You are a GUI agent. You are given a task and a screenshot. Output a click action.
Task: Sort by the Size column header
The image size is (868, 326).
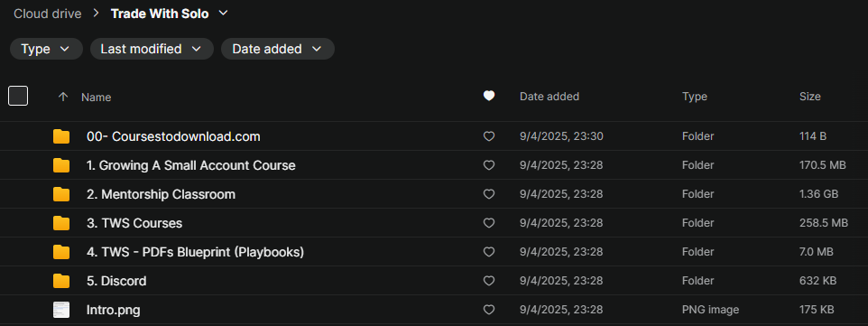click(810, 97)
